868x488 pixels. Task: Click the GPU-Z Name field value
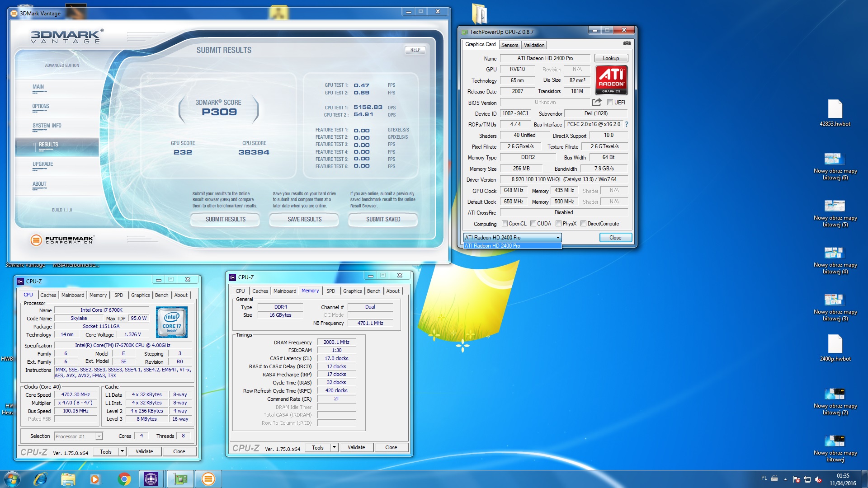point(545,58)
